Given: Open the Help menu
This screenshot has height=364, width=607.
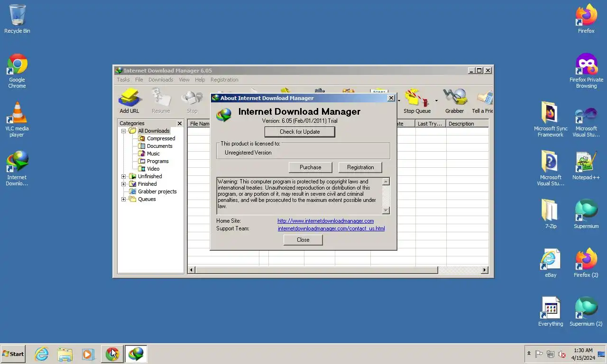Looking at the screenshot, I should click(x=200, y=80).
